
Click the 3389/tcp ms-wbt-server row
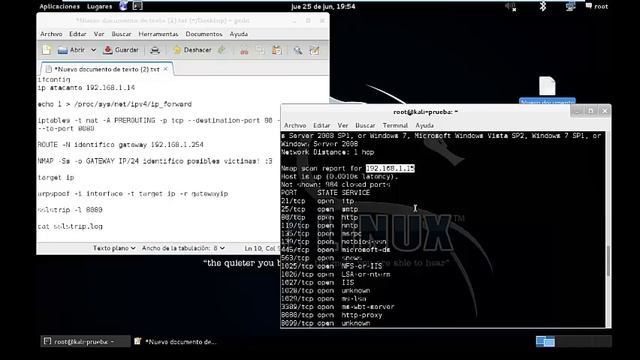click(338, 307)
